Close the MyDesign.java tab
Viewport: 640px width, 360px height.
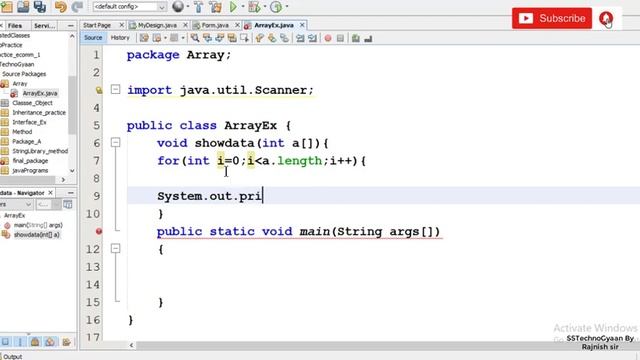(185, 25)
